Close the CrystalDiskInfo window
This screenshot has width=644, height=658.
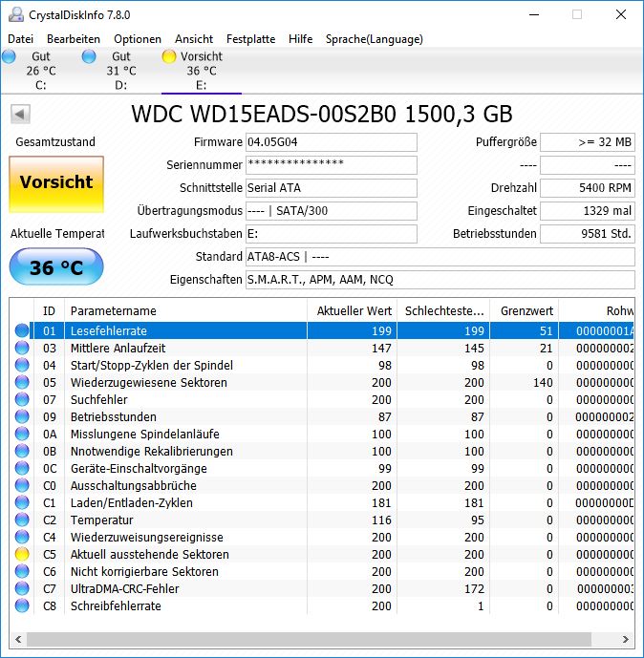[x=621, y=14]
